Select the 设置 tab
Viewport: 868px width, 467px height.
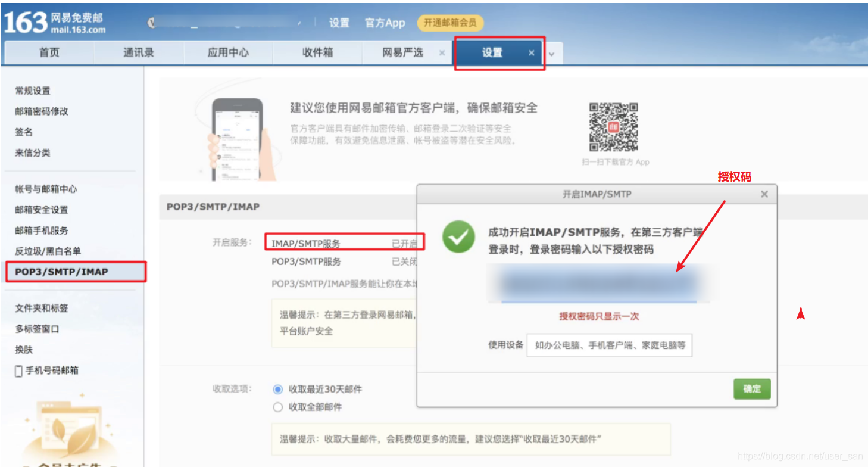click(492, 52)
